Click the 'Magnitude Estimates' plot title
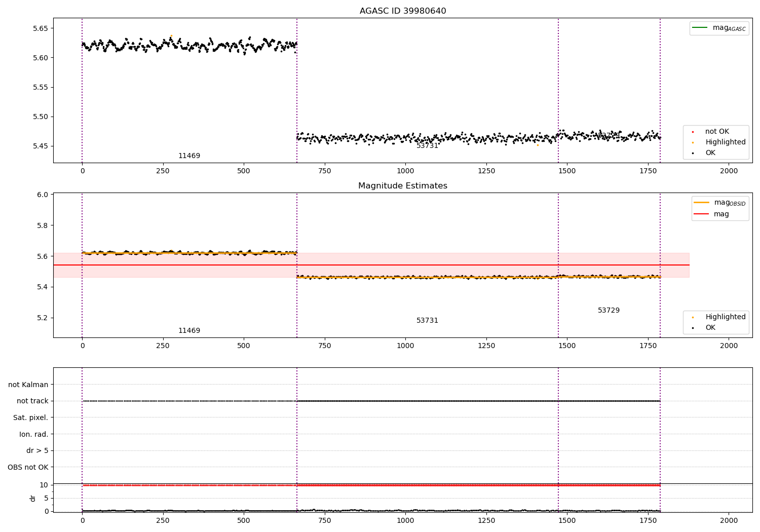760x532 pixels. coord(403,186)
